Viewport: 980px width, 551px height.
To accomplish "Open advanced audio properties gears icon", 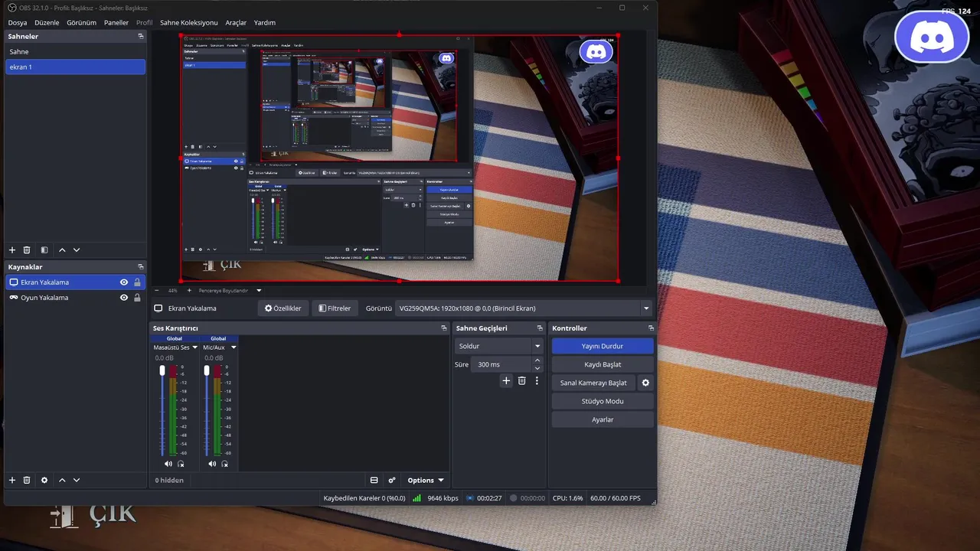I will point(392,480).
